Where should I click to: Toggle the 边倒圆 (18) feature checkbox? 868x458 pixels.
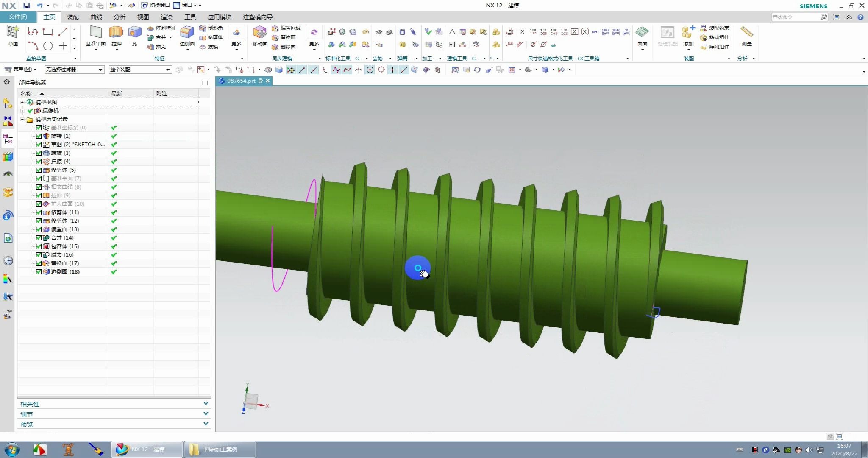coord(39,272)
